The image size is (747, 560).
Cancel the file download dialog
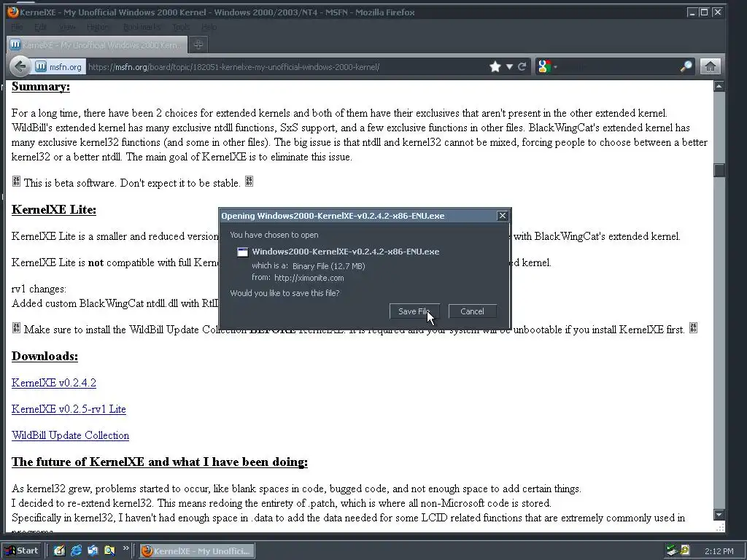point(472,311)
